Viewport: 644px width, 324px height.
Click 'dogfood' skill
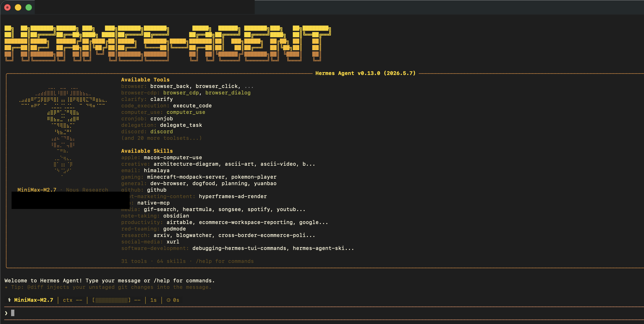point(204,183)
